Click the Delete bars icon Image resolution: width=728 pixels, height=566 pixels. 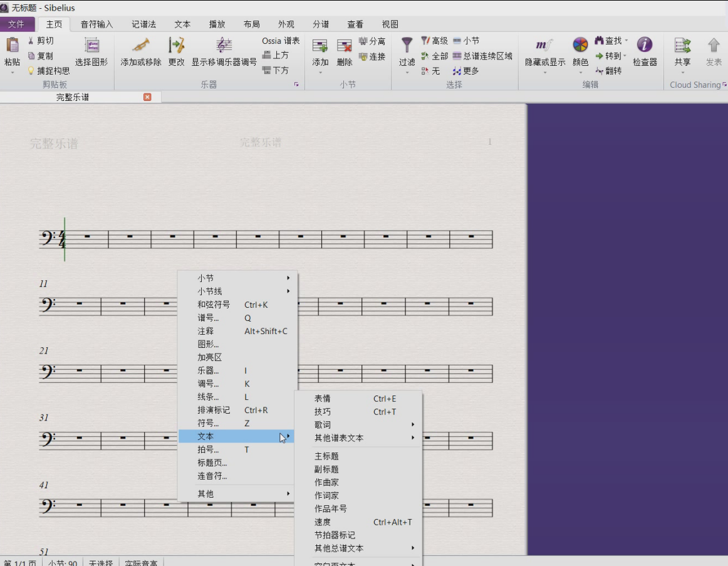coord(344,46)
